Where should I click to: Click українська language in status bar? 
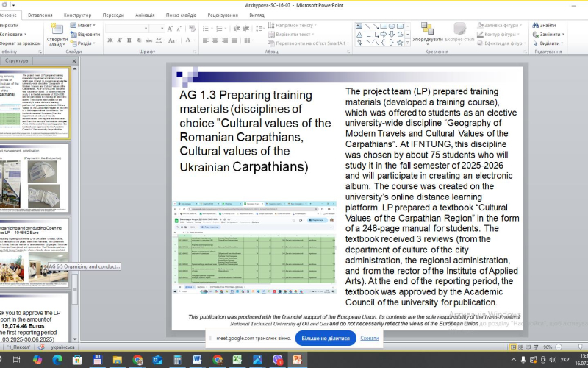tap(62, 347)
